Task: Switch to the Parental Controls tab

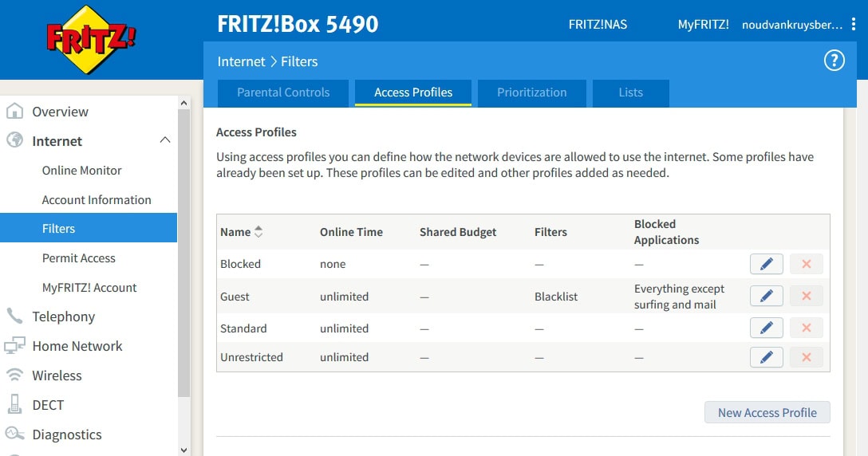Action: [x=283, y=92]
